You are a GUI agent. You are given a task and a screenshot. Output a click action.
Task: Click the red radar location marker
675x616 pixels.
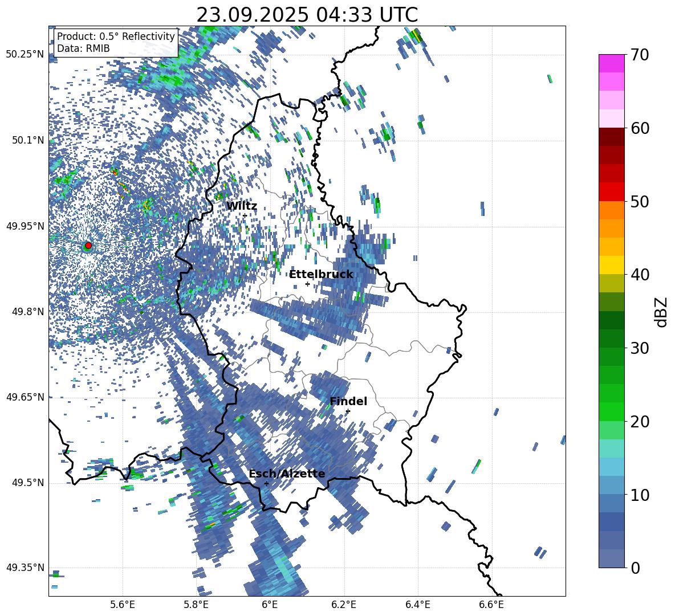(88, 245)
